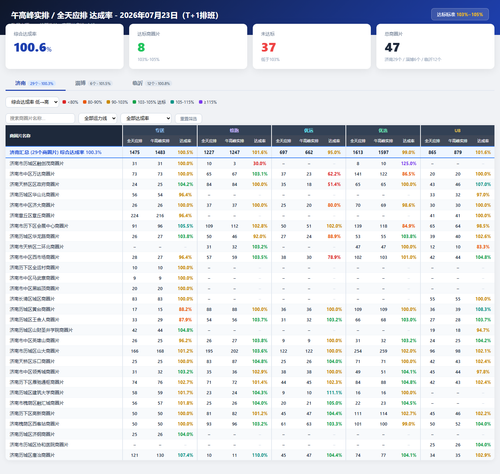Open the 全部达成率 filter dropdown

(x=146, y=118)
